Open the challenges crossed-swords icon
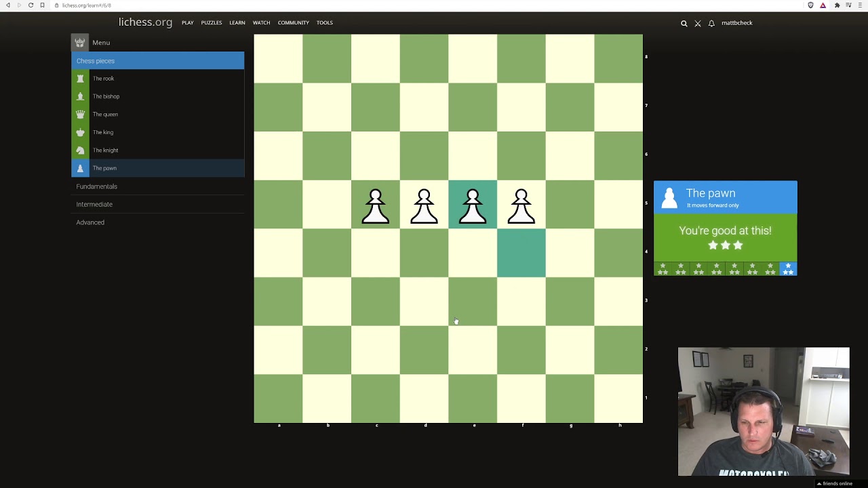The width and height of the screenshot is (868, 488). point(698,23)
